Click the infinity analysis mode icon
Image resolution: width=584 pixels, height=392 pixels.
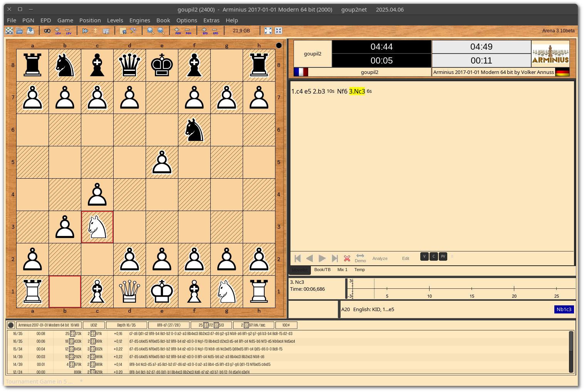tap(47, 31)
